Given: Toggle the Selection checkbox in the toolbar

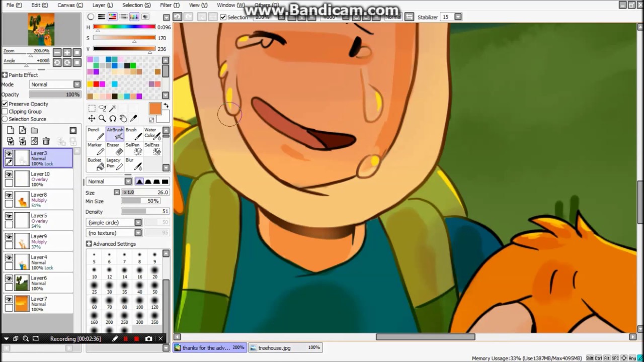Looking at the screenshot, I should [223, 17].
